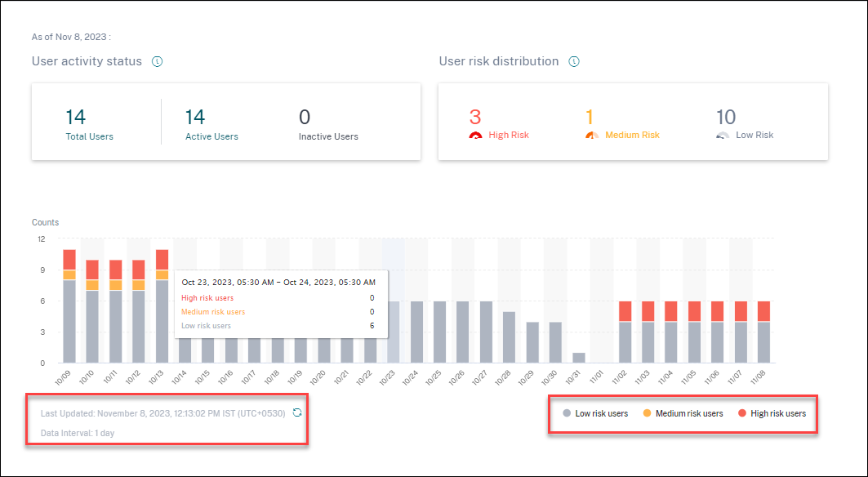
Task: Select the 10/28 gray bar
Action: 510,337
